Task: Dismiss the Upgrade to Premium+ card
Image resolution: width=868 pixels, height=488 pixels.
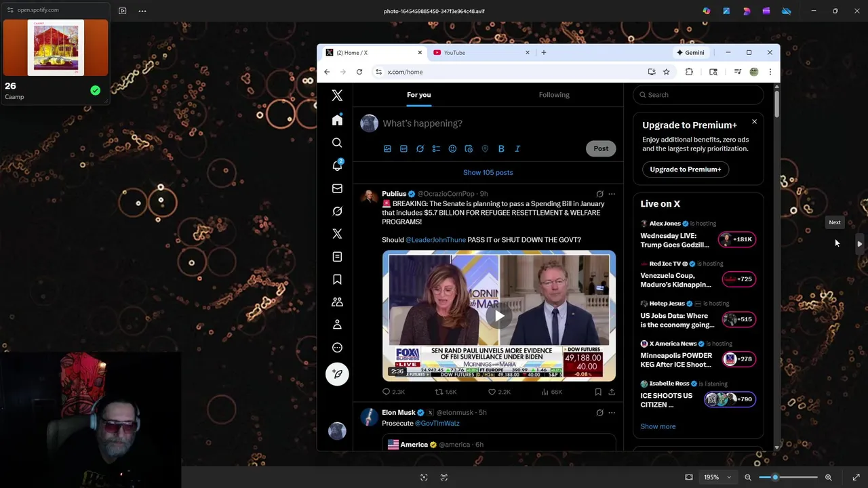Action: click(x=754, y=122)
